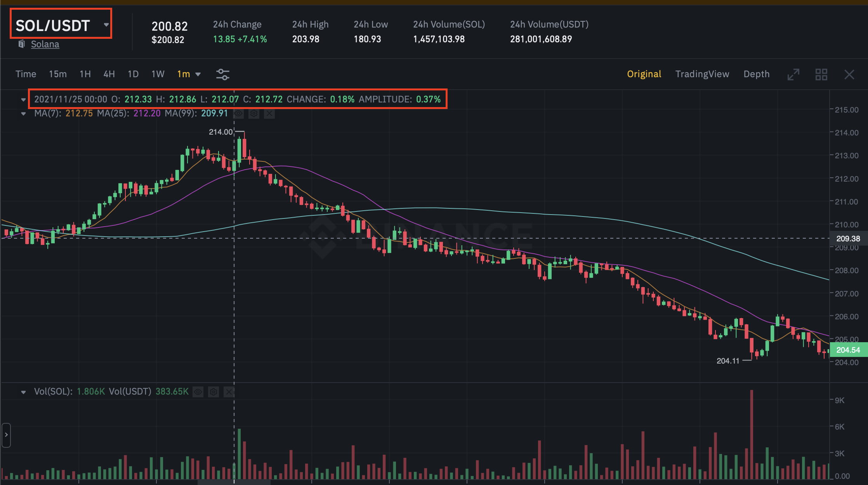Open MA indicator settings gear
The height and width of the screenshot is (485, 868).
254,113
